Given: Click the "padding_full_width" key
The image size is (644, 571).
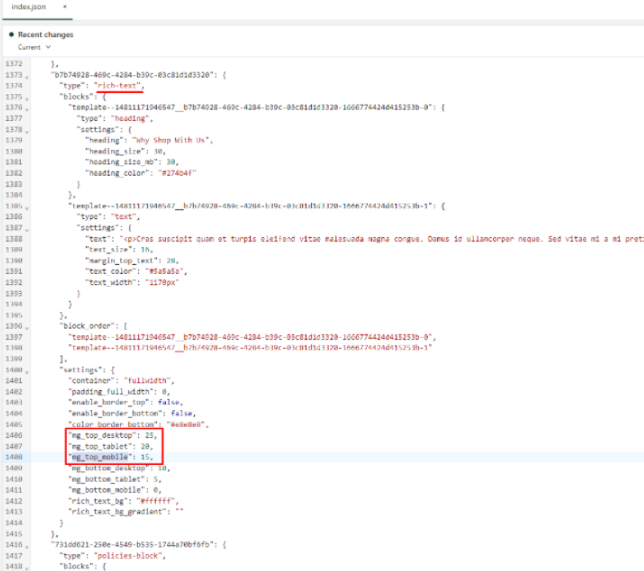Looking at the screenshot, I should coord(113,391).
